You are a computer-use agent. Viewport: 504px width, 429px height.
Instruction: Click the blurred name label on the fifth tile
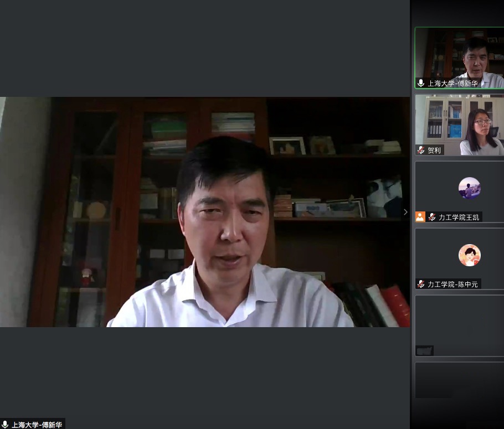tap(424, 350)
